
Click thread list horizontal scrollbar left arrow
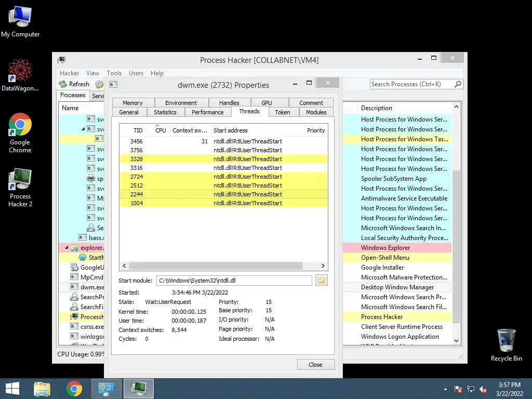[124, 265]
